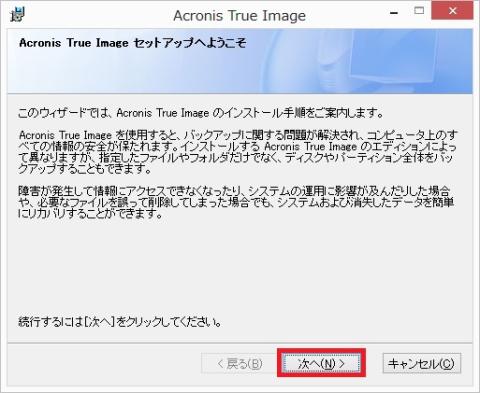The height and width of the screenshot is (393, 480).
Task: Click the 'Acronis True Image' window title text
Action: [239, 16]
